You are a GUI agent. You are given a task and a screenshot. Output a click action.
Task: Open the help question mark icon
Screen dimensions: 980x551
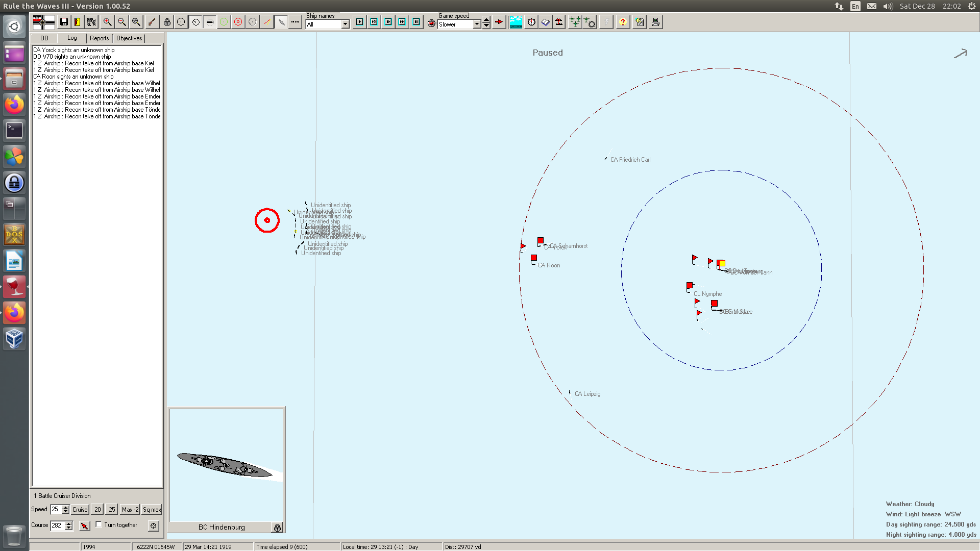(622, 22)
